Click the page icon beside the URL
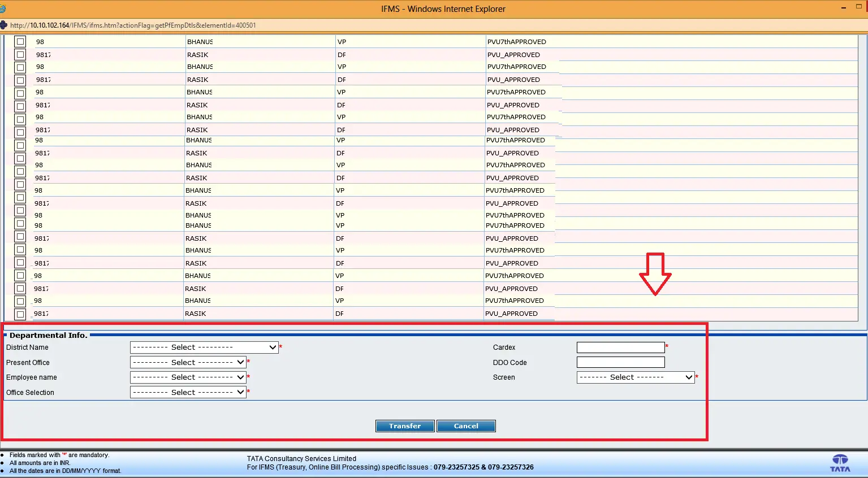868x478 pixels. (x=3, y=25)
